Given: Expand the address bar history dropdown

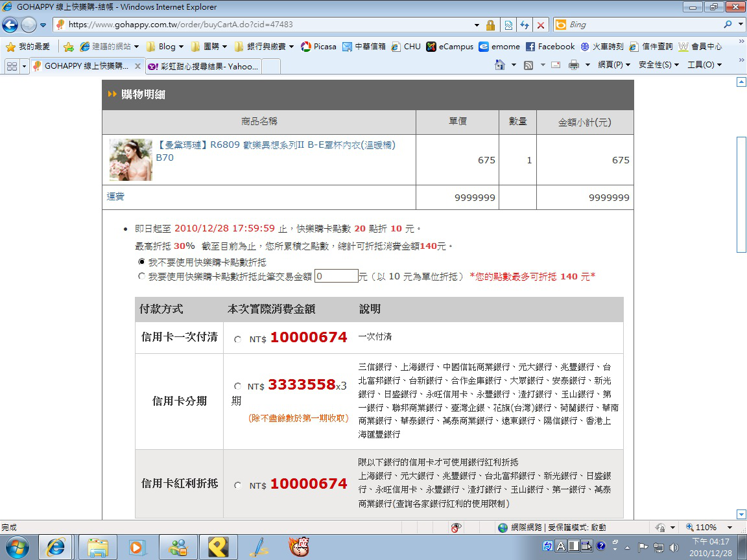Looking at the screenshot, I should [477, 25].
